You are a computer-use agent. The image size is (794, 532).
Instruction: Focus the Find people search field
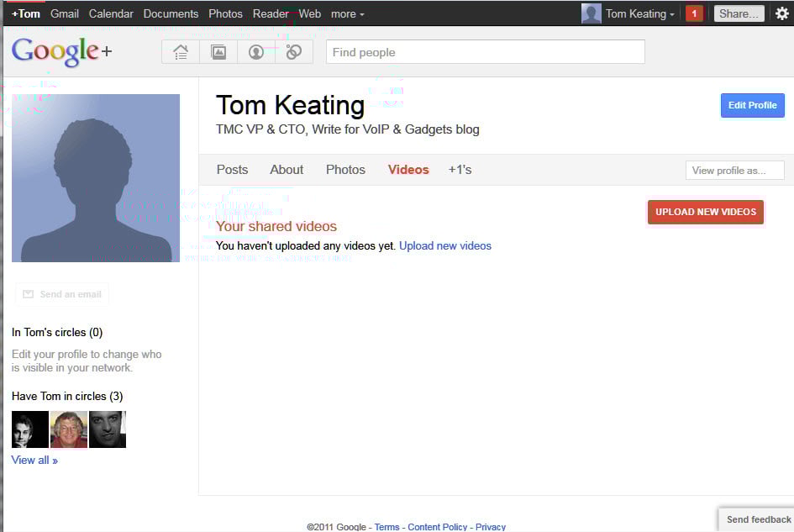click(x=485, y=52)
